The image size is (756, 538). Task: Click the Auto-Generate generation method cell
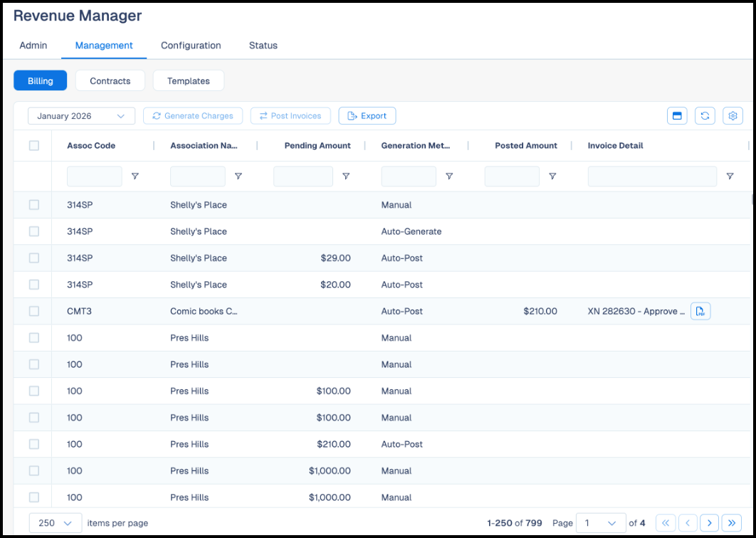pos(411,231)
